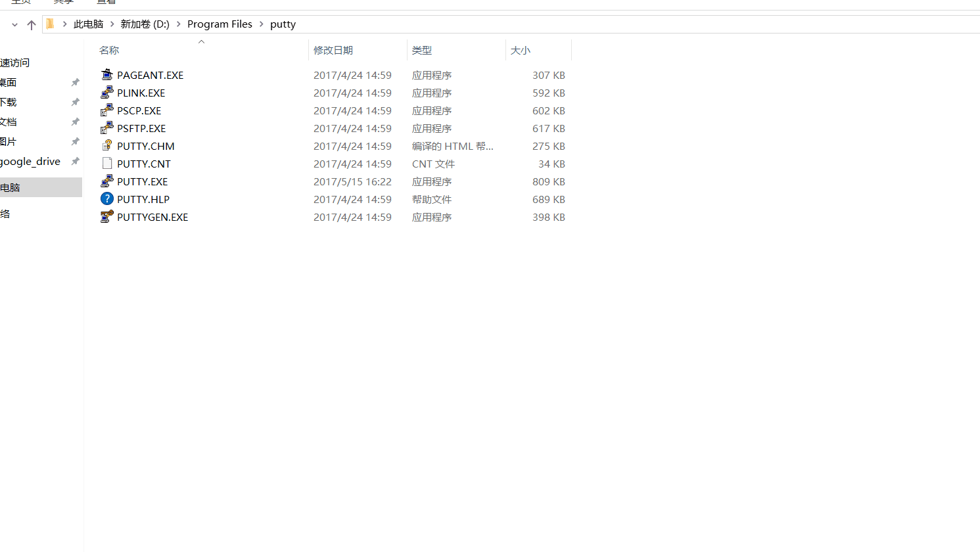
Task: Open quick access item in sidebar
Action: (x=15, y=62)
